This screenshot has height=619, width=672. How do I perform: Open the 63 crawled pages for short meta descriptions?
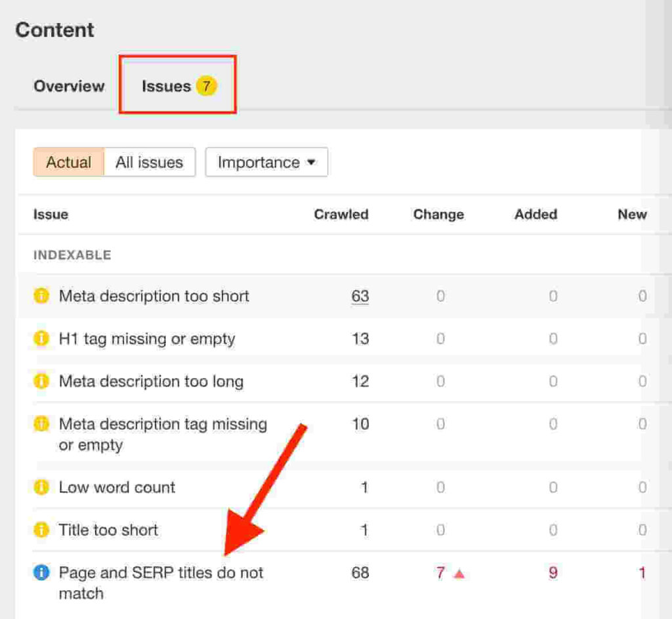click(x=360, y=296)
